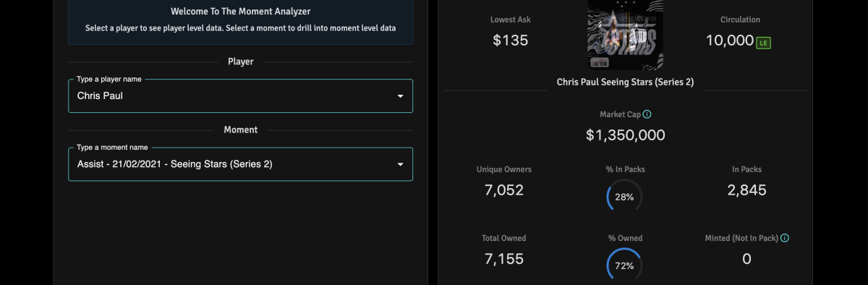The width and height of the screenshot is (868, 285).
Task: Click the 7,052 unique owners value
Action: coord(503,190)
